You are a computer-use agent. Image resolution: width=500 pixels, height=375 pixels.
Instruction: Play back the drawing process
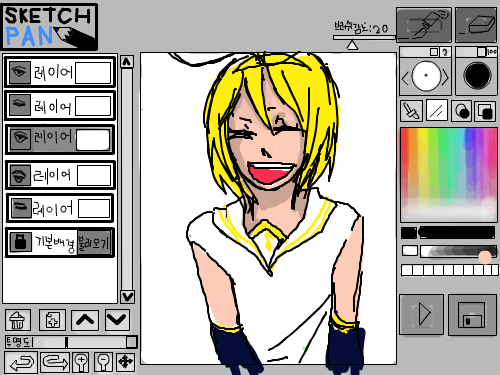pos(422,314)
